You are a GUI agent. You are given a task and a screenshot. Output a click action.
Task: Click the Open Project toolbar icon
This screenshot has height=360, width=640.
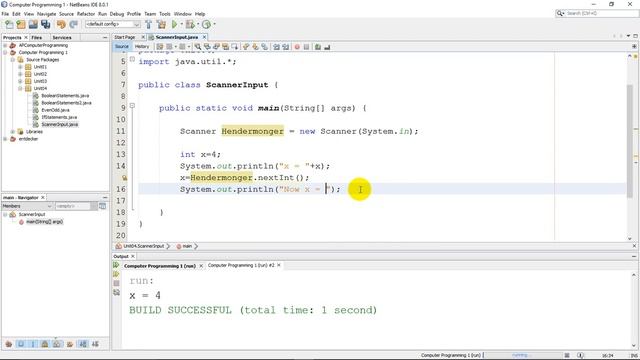pos(33,24)
